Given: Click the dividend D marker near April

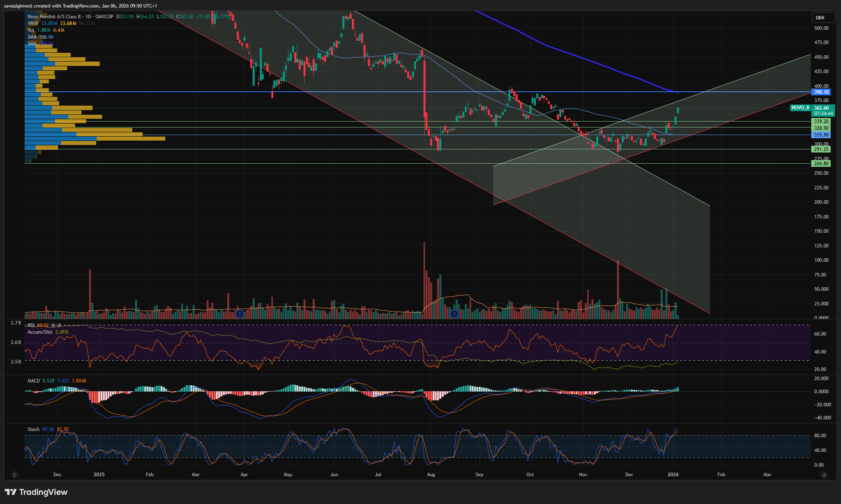Looking at the screenshot, I should point(240,314).
